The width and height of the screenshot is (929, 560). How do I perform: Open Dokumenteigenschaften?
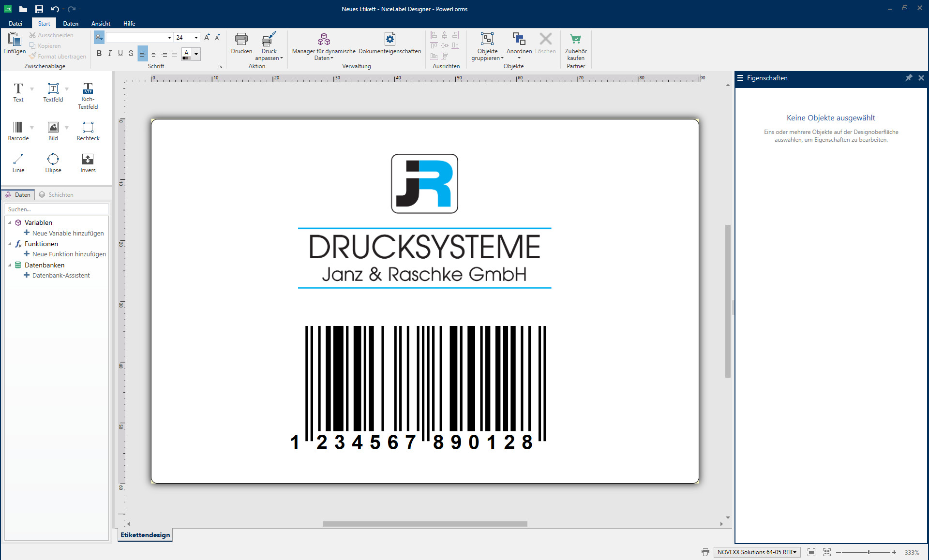390,44
